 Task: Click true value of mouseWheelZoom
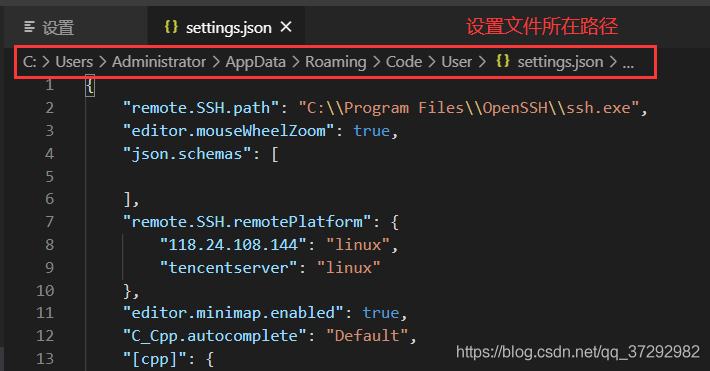click(x=372, y=131)
